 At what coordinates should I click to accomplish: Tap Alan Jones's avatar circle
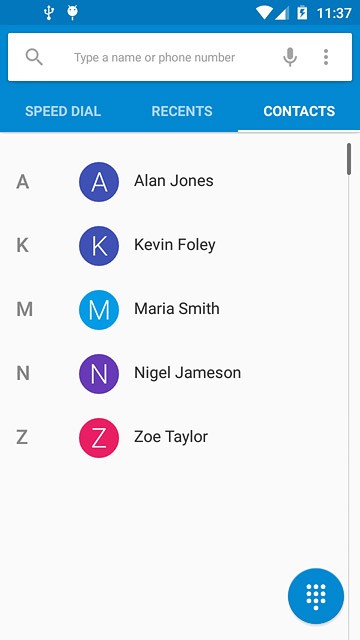99,182
